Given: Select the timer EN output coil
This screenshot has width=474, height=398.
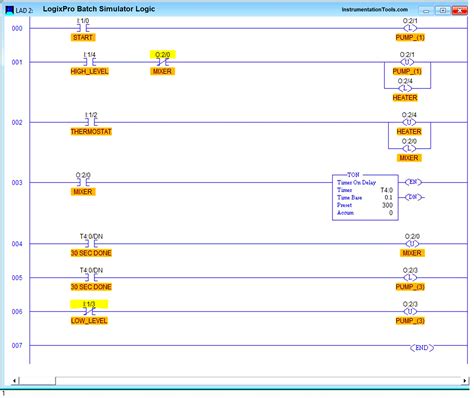Looking at the screenshot, I should [413, 182].
